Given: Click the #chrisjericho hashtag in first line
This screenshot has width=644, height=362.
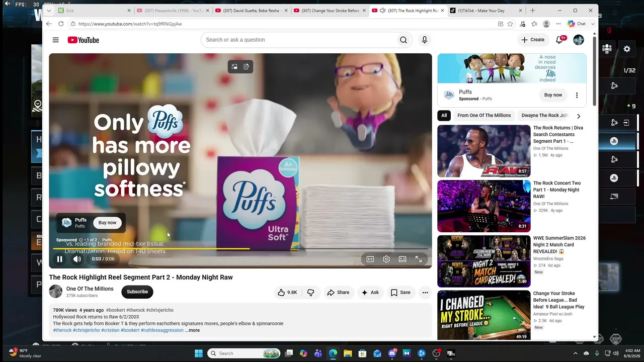Looking at the screenshot, I should (160, 310).
